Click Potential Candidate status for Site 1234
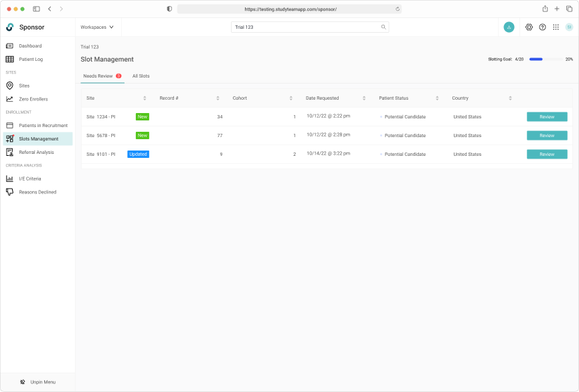The height and width of the screenshot is (392, 579). point(405,116)
